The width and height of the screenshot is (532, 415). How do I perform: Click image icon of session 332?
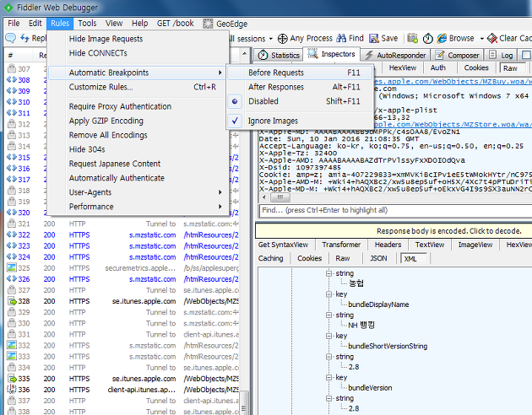pyautogui.click(x=12, y=345)
